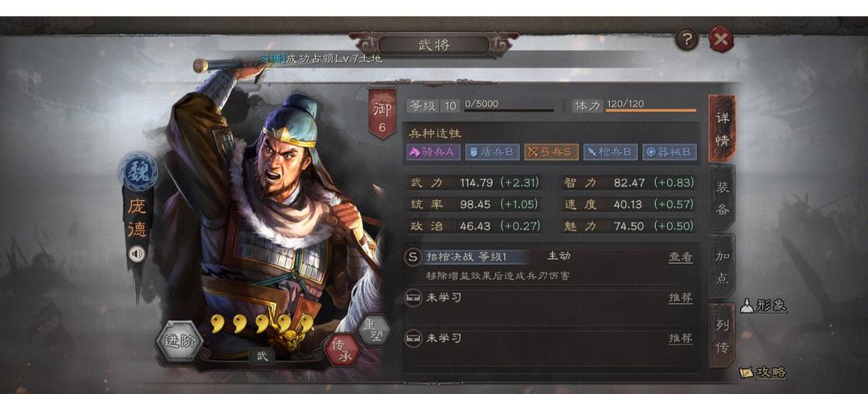Open the 列传 biography tab
868x394 pixels.
(722, 336)
